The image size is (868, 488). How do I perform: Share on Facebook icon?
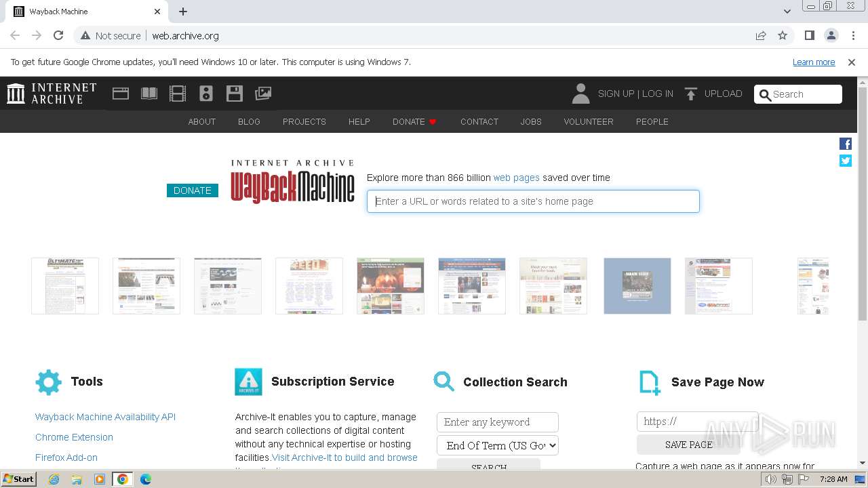[846, 144]
